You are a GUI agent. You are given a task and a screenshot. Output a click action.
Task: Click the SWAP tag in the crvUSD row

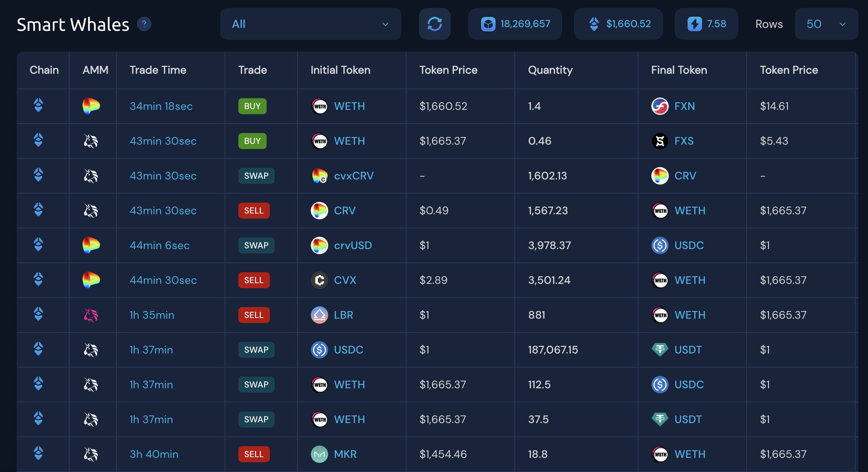click(256, 245)
